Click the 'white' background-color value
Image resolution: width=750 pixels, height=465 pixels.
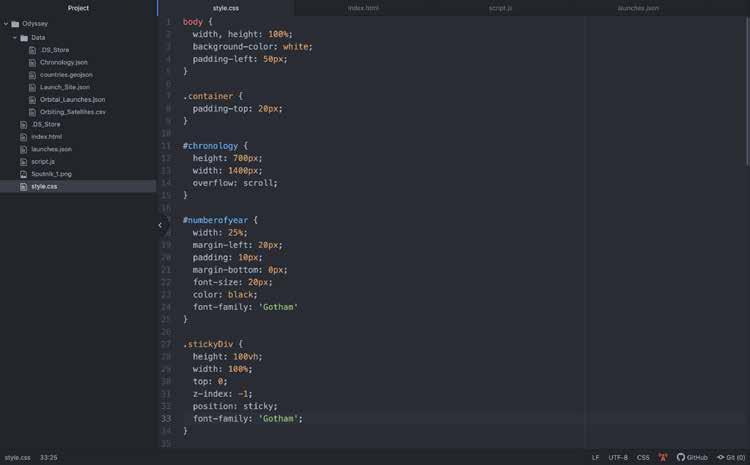point(295,47)
